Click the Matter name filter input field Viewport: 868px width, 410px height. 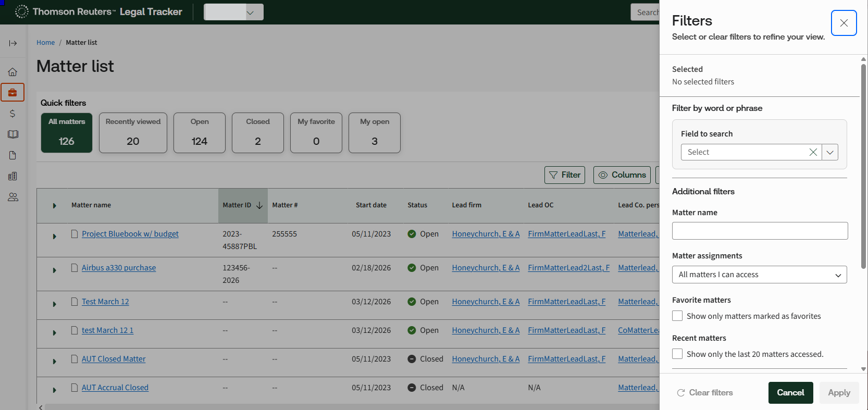click(760, 231)
